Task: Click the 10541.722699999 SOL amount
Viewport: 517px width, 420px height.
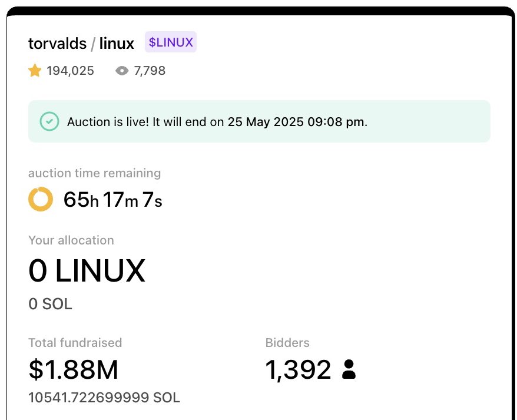Action: (104, 398)
